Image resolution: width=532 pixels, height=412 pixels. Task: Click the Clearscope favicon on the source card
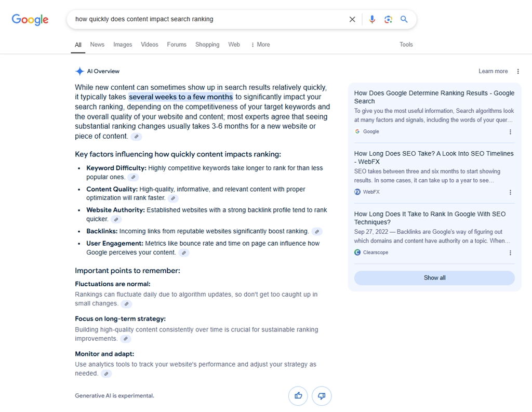357,252
